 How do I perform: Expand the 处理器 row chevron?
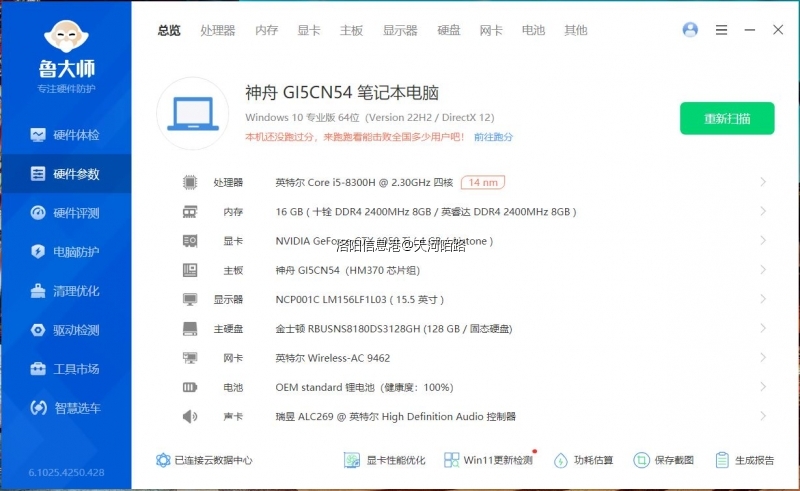pyautogui.click(x=763, y=182)
